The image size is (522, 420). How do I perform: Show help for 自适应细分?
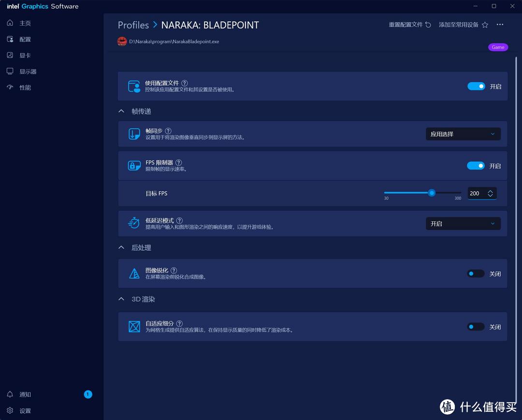(x=179, y=323)
